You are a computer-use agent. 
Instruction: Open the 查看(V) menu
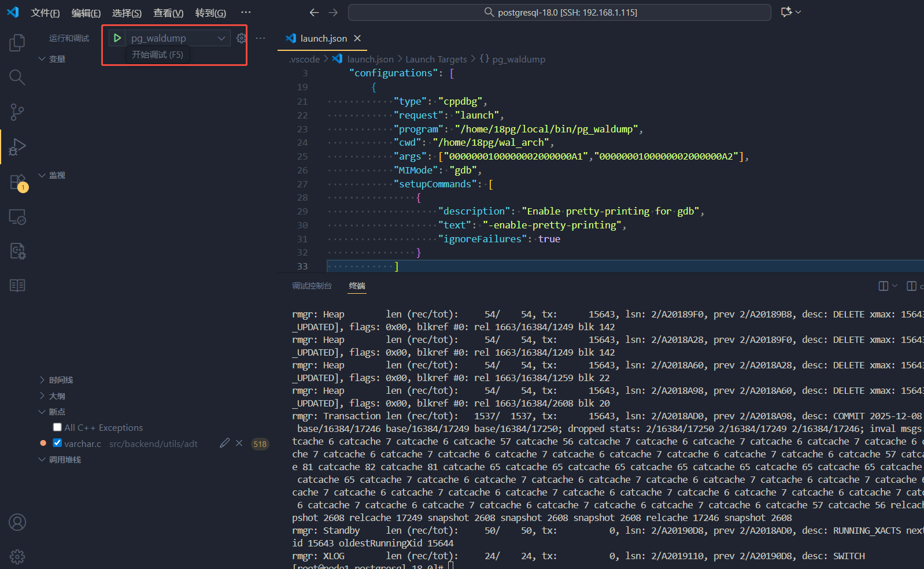point(168,13)
